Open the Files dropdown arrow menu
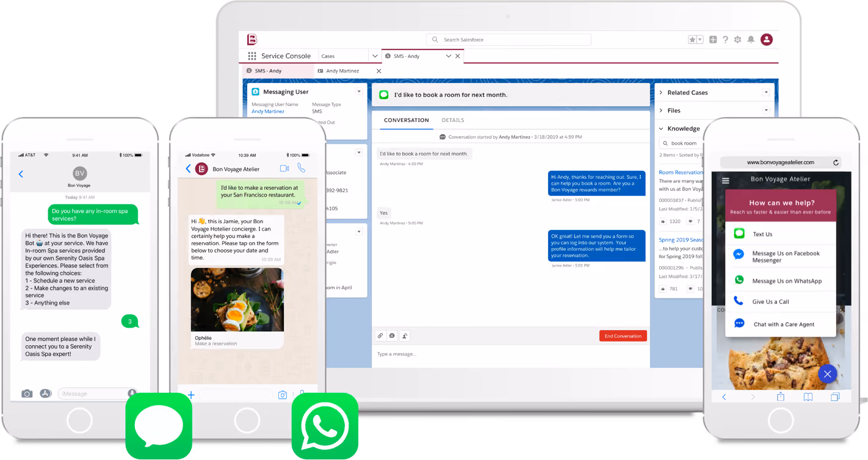868x460 pixels. (x=766, y=110)
